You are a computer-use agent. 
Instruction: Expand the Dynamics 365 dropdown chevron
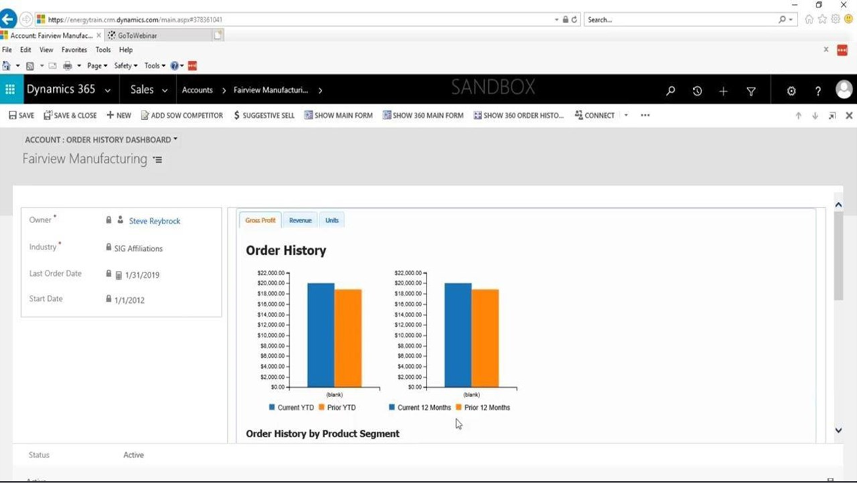pos(107,90)
